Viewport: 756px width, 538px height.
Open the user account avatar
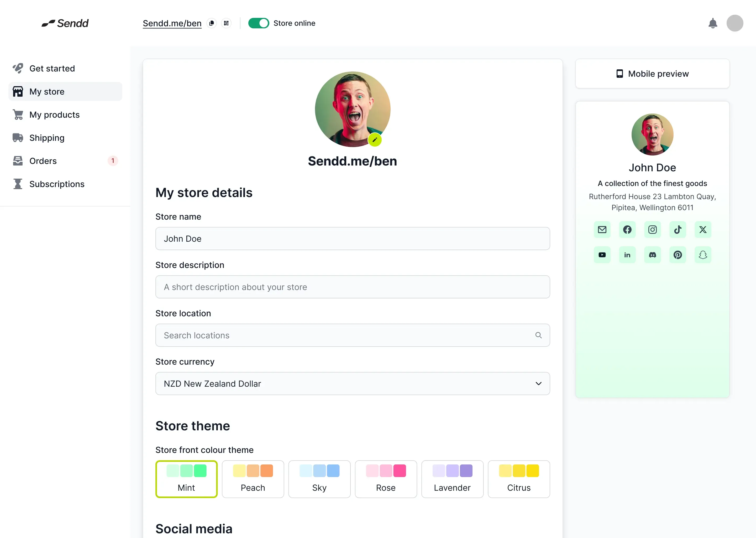point(734,23)
